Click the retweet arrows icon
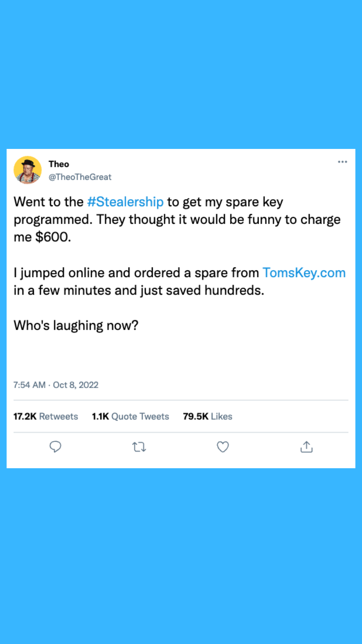362x644 pixels. pyautogui.click(x=139, y=447)
